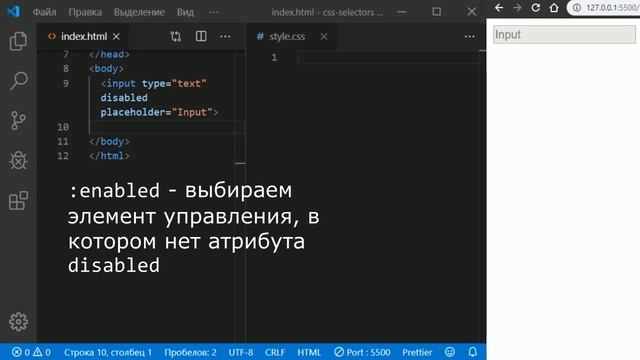Go to browser home page
The height and width of the screenshot is (360, 640).
pyautogui.click(x=554, y=8)
